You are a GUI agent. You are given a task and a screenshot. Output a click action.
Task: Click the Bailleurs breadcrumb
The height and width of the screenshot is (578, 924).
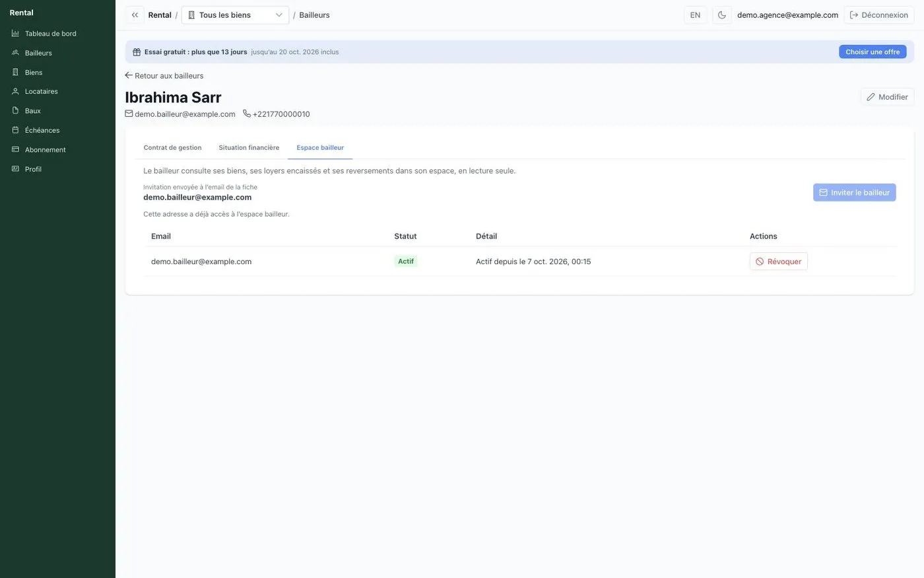[x=314, y=15]
